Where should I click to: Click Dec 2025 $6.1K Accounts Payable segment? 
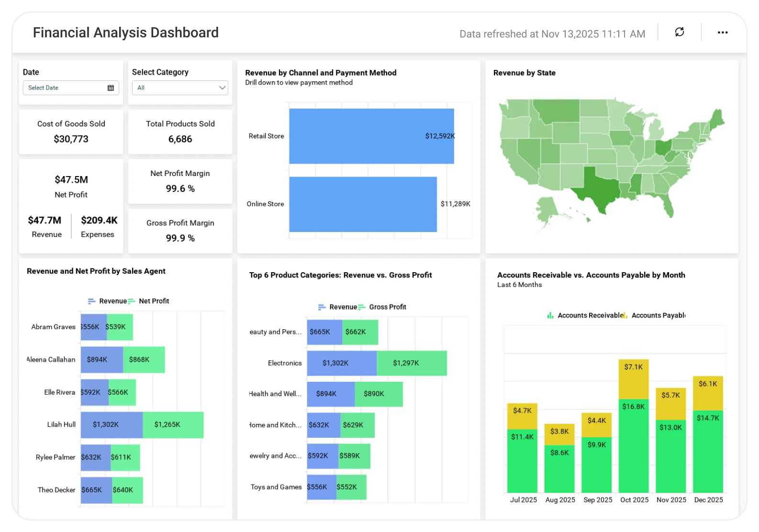coord(708,393)
